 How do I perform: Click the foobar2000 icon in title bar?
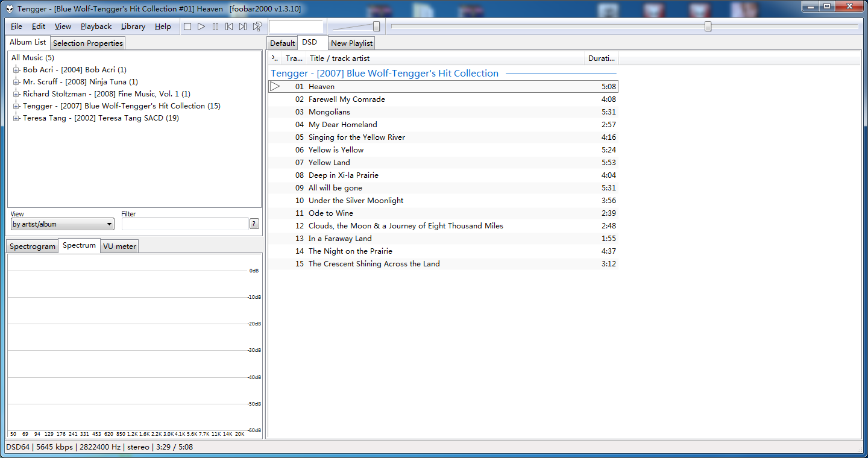pyautogui.click(x=10, y=9)
